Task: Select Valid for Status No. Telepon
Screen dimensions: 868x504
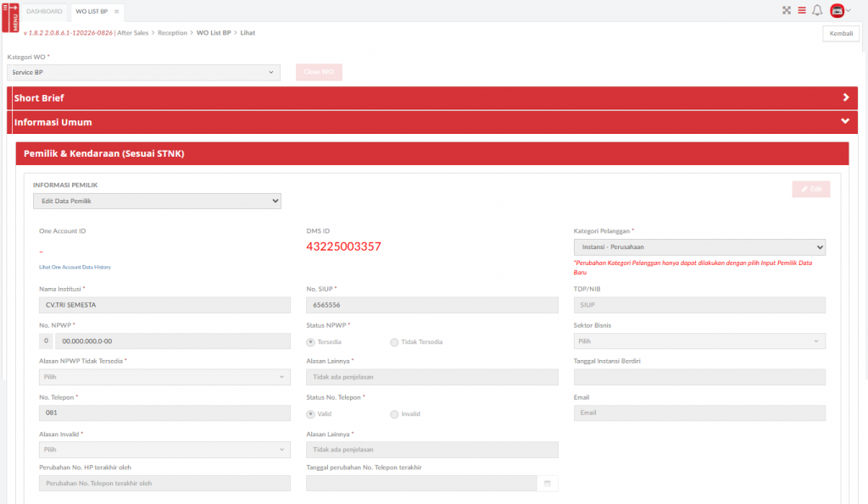Action: coord(310,414)
